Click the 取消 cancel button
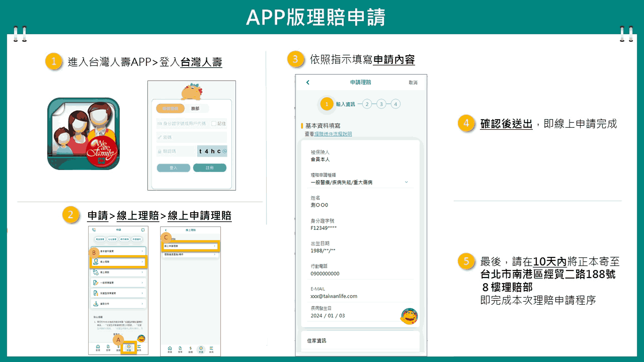Image resolution: width=644 pixels, height=362 pixels. tap(413, 83)
